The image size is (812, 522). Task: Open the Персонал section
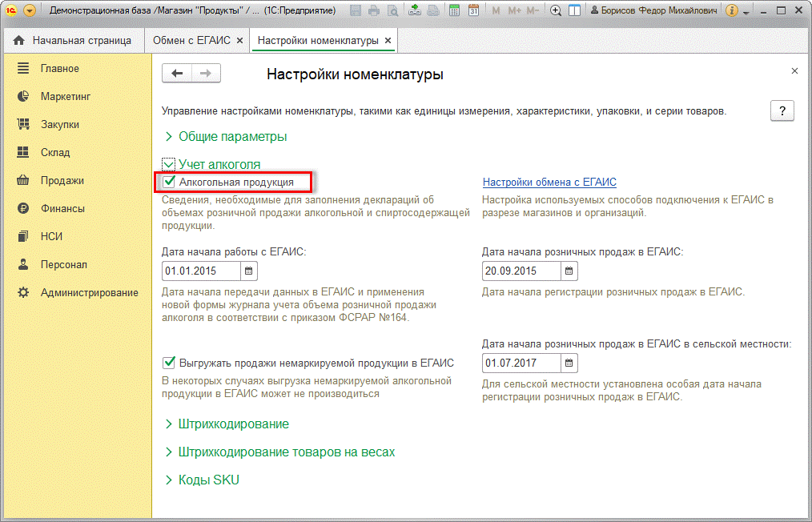[x=64, y=264]
